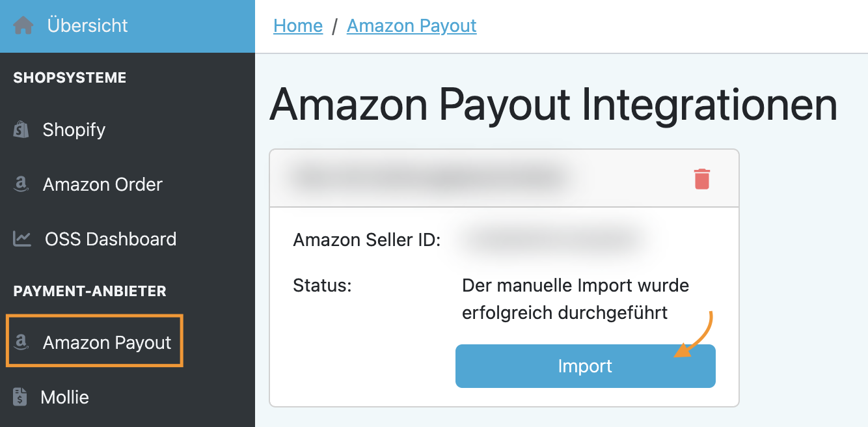Screen dimensions: 868x427
Task: Follow the Amazon Payout breadcrumb link
Action: [x=412, y=26]
